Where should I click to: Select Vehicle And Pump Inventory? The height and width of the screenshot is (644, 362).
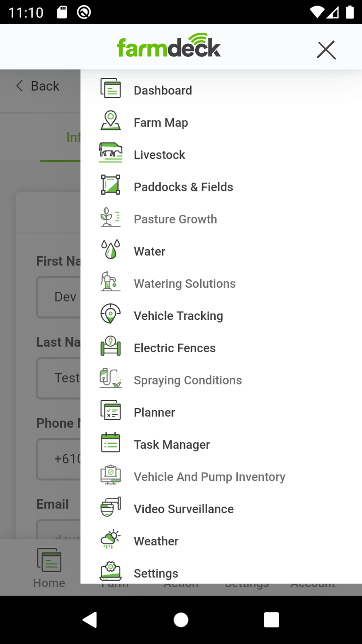(x=209, y=477)
